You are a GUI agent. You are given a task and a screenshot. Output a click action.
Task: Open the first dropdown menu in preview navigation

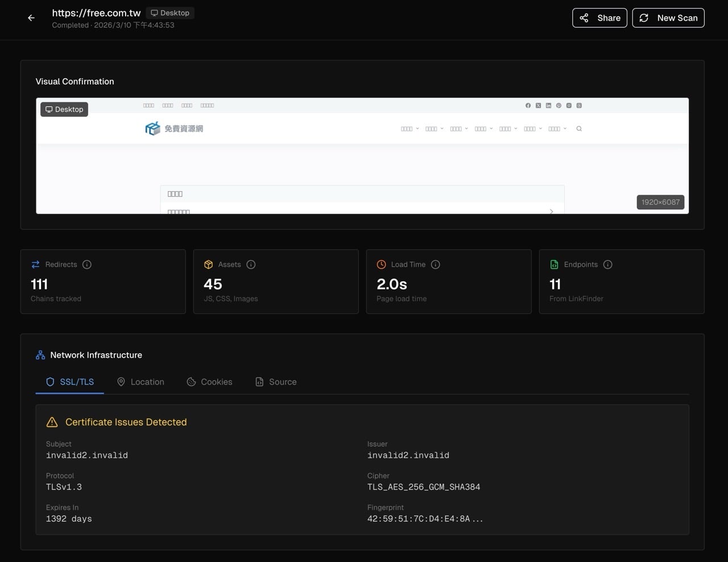409,129
